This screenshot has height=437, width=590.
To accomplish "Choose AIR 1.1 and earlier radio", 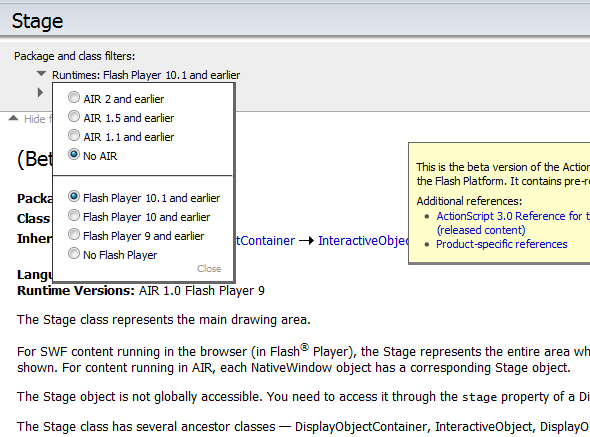I will (74, 135).
